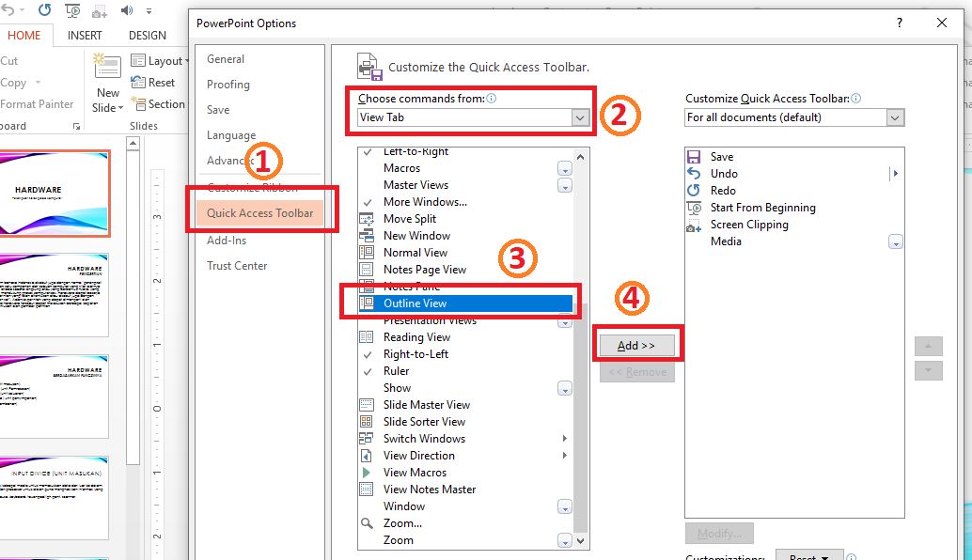Image resolution: width=972 pixels, height=560 pixels.
Task: Click the New Slide icon
Action: point(107,67)
